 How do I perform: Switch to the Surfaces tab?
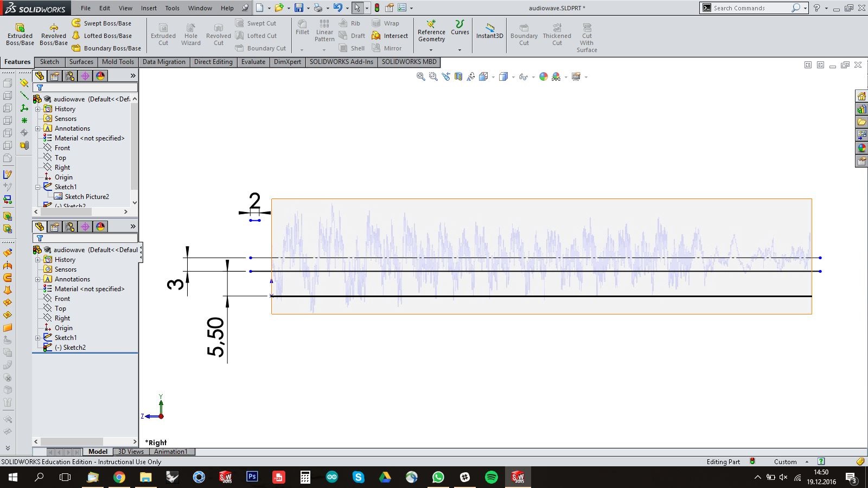pyautogui.click(x=81, y=62)
